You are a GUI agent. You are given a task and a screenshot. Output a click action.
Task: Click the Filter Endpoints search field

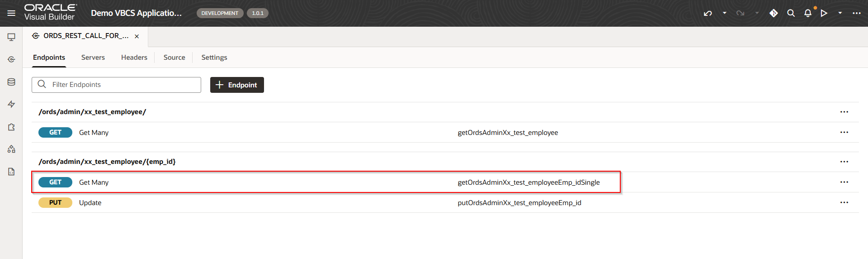click(122, 85)
